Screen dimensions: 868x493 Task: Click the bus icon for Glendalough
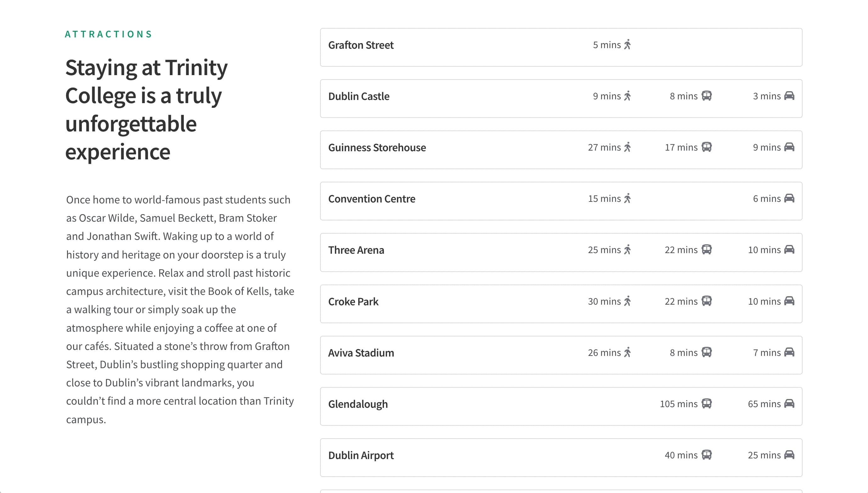(706, 404)
